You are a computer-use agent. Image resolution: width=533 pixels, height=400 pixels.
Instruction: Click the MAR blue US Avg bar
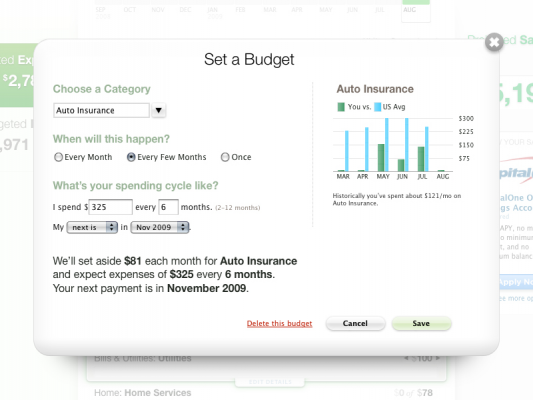click(347, 151)
